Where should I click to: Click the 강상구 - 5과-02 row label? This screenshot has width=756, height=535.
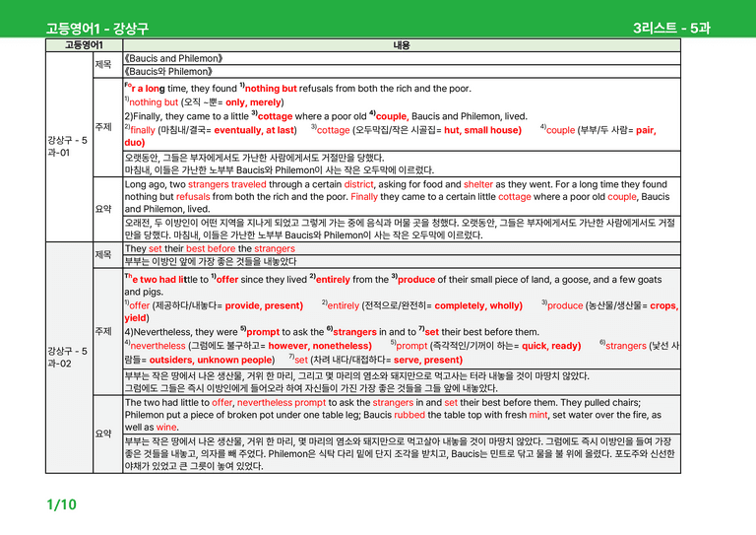[x=68, y=357]
